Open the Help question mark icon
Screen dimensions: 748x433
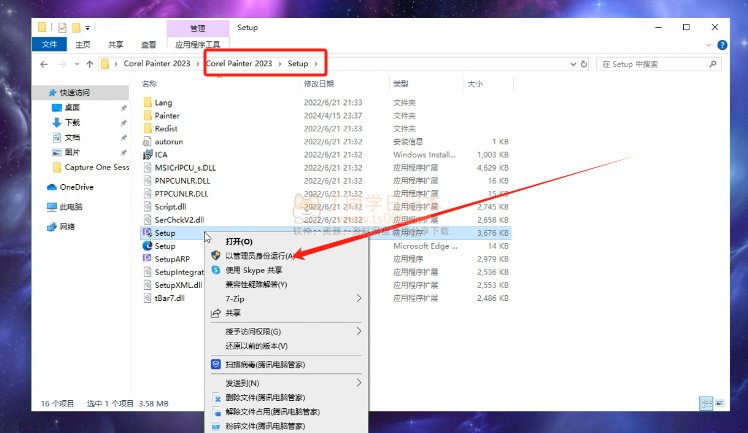(x=722, y=45)
